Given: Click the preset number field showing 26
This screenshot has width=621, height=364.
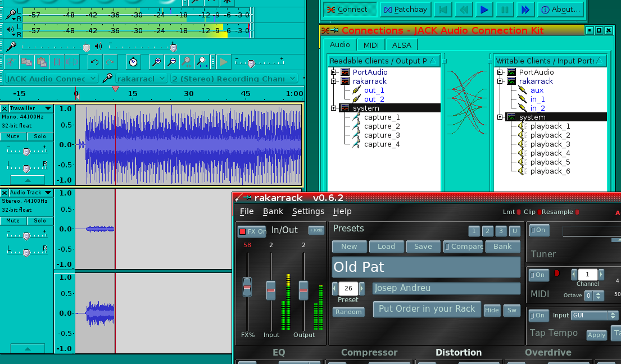Looking at the screenshot, I should [348, 288].
